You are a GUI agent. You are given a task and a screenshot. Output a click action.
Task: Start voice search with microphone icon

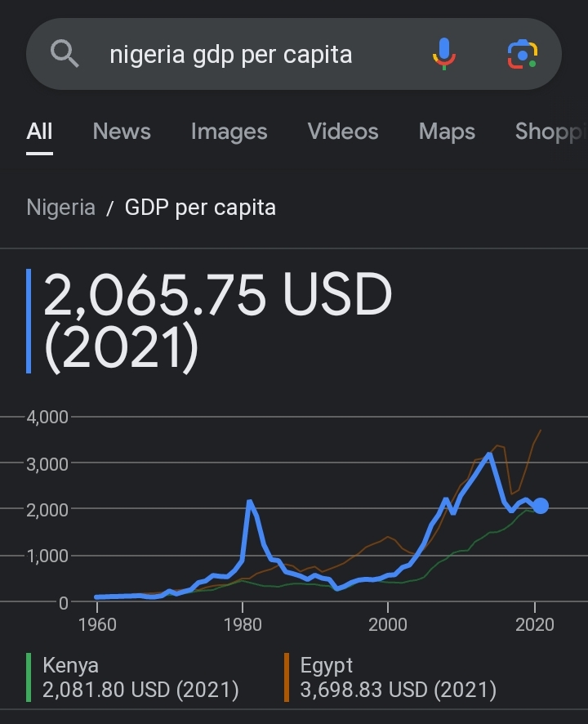(444, 54)
